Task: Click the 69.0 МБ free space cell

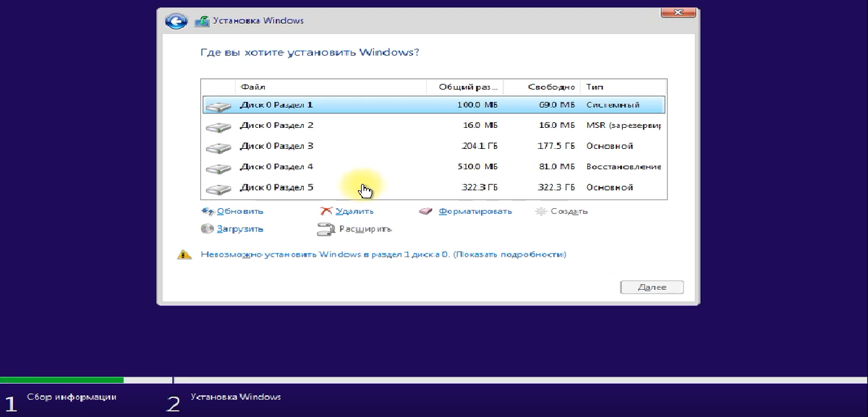Action: (557, 106)
